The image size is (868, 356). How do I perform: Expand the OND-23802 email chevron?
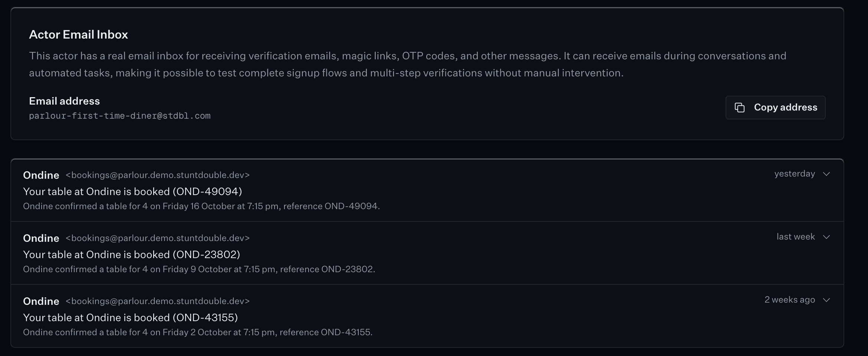[x=826, y=237]
